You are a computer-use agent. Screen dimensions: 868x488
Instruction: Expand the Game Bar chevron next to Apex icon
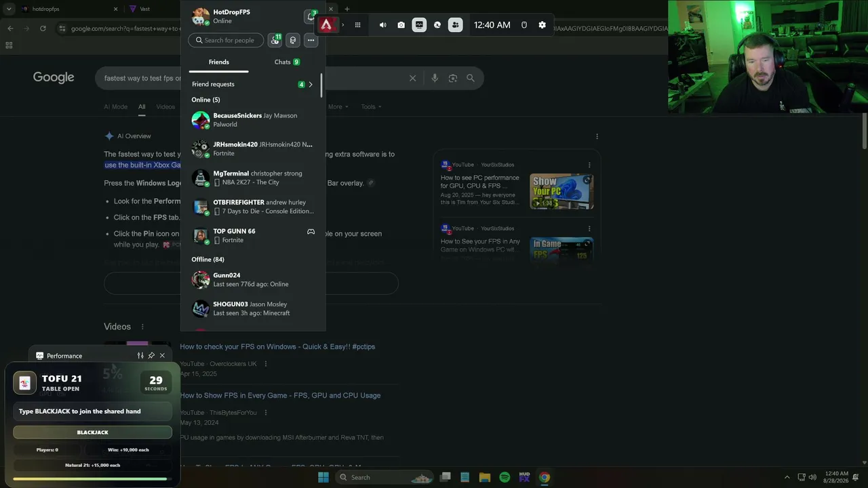point(342,25)
